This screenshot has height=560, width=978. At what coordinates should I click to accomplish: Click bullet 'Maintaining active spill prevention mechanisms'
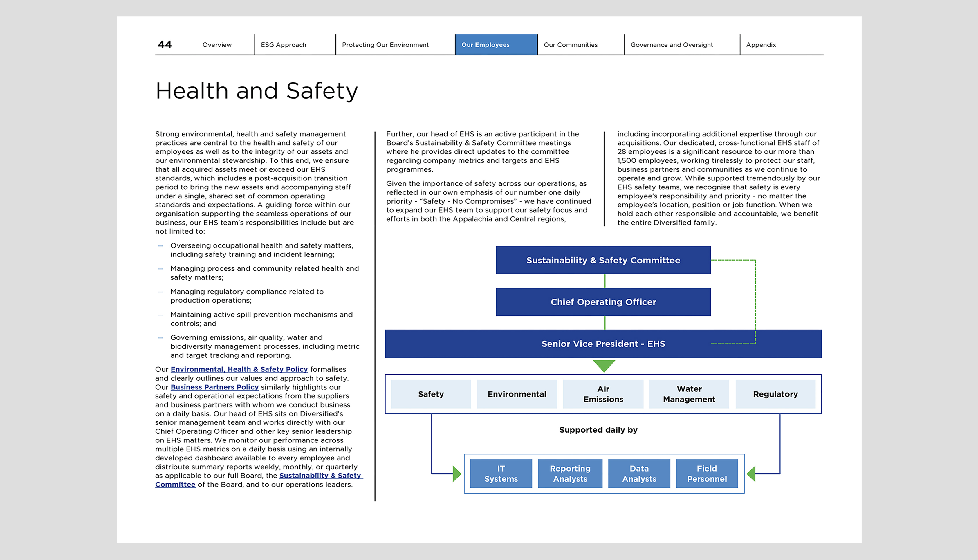pyautogui.click(x=261, y=319)
